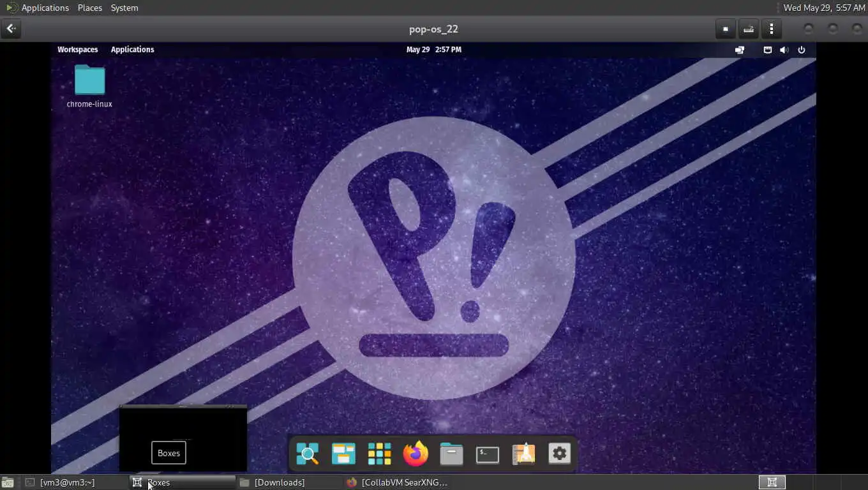Launch Firefox from the Pop!_OS dock
This screenshot has height=490, width=868.
click(415, 454)
